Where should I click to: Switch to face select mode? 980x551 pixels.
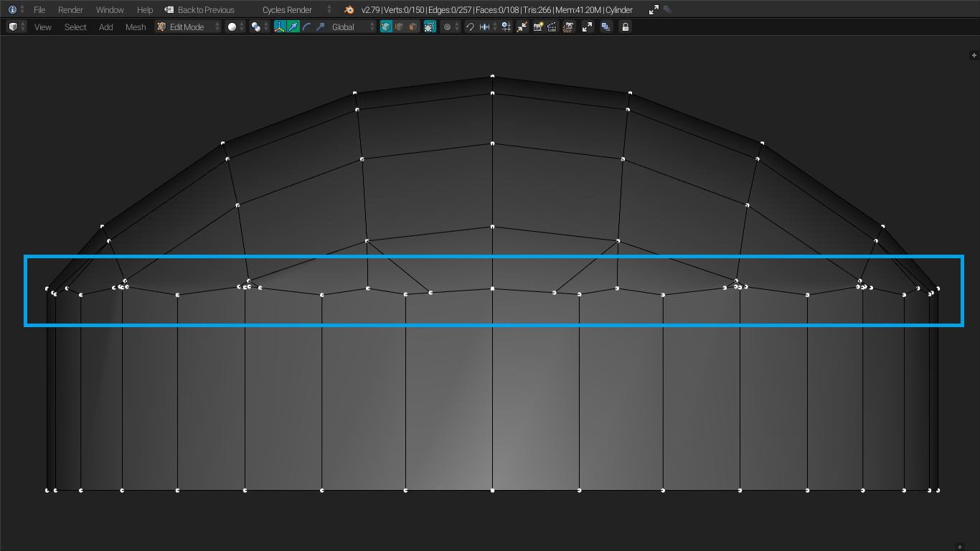413,27
